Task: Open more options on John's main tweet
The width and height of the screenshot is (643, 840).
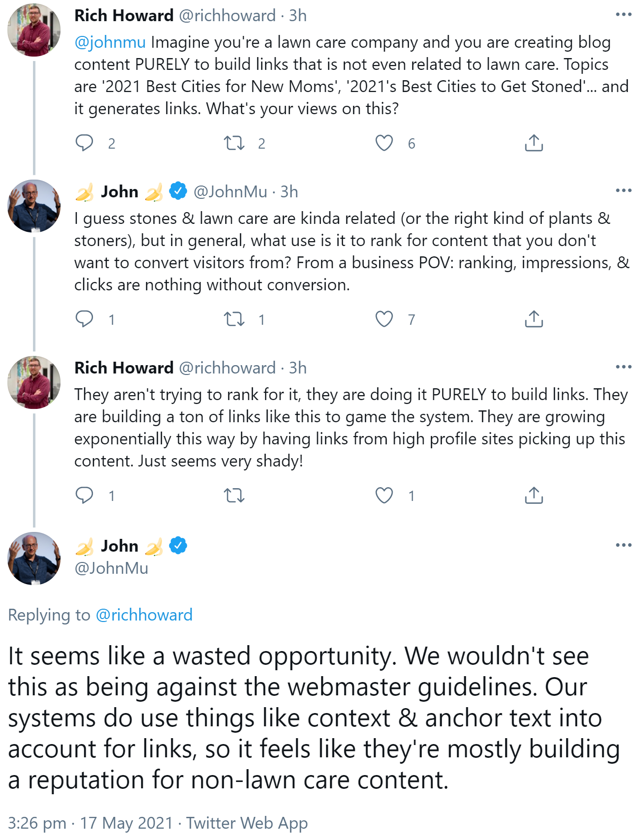Action: [x=623, y=545]
